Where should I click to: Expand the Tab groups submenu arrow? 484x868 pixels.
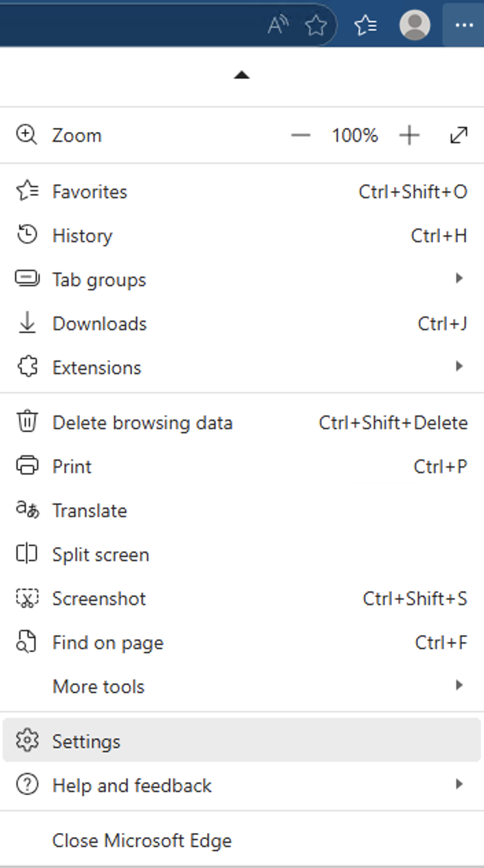pyautogui.click(x=459, y=279)
